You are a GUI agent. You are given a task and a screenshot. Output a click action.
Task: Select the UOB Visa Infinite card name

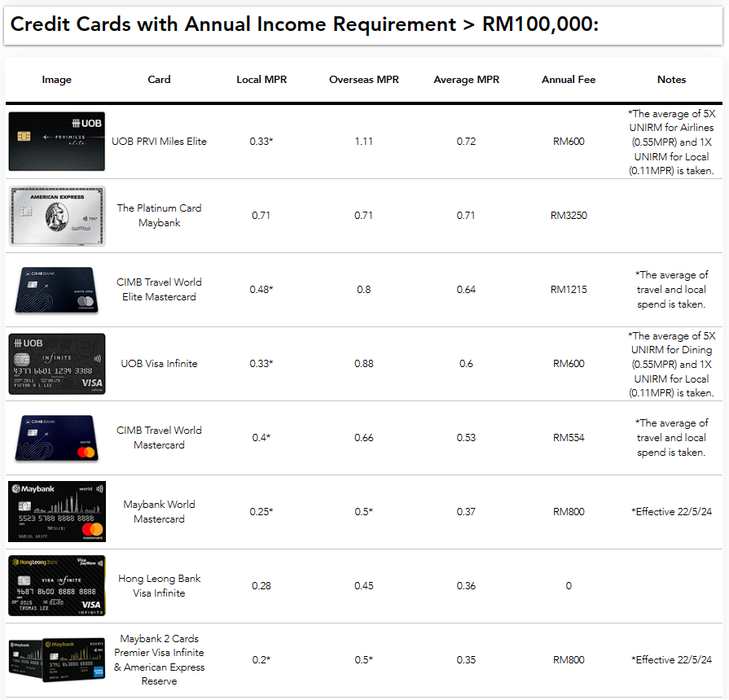tap(159, 364)
